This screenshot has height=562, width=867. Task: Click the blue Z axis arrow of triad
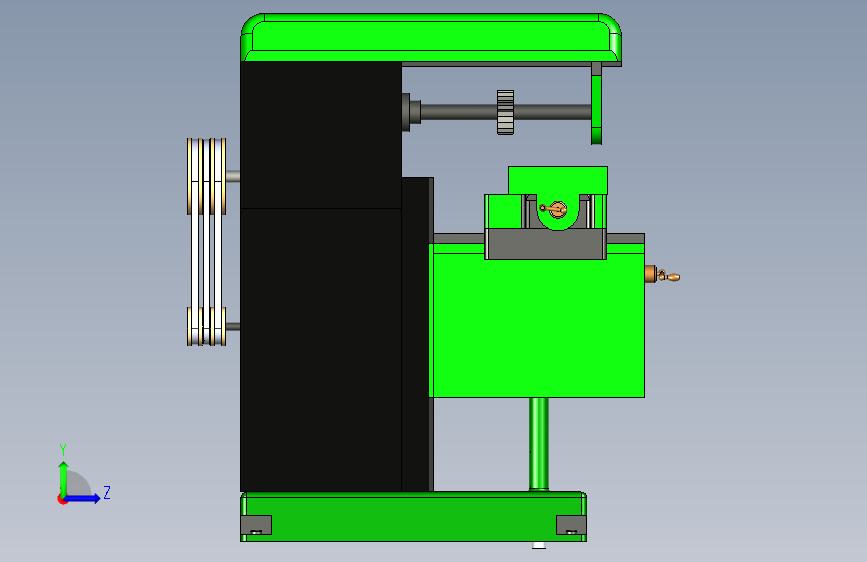[x=83, y=498]
